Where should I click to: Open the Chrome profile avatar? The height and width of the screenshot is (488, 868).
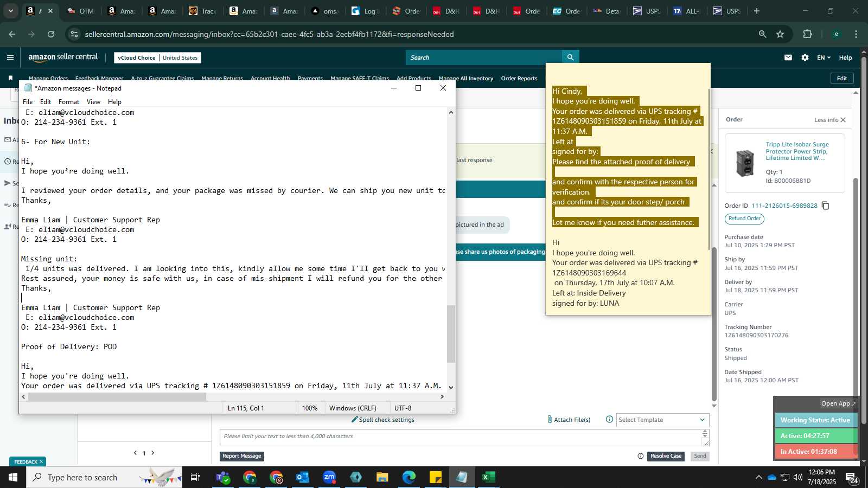tap(836, 34)
